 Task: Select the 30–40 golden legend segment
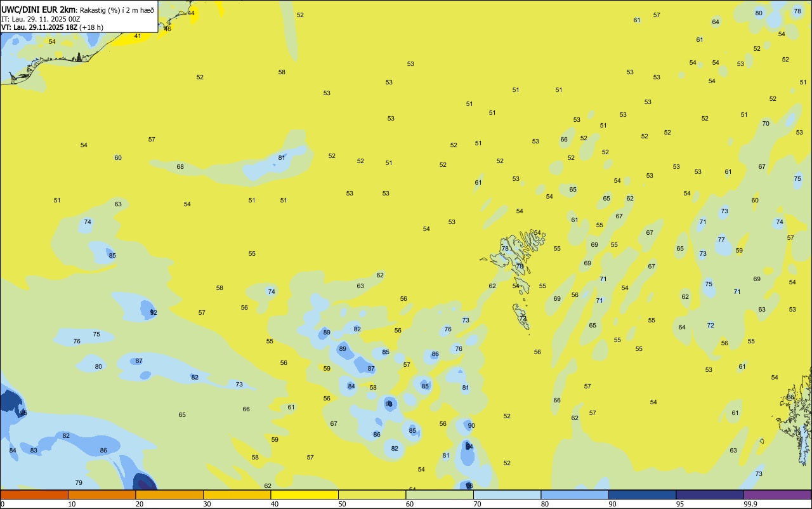pos(237,494)
